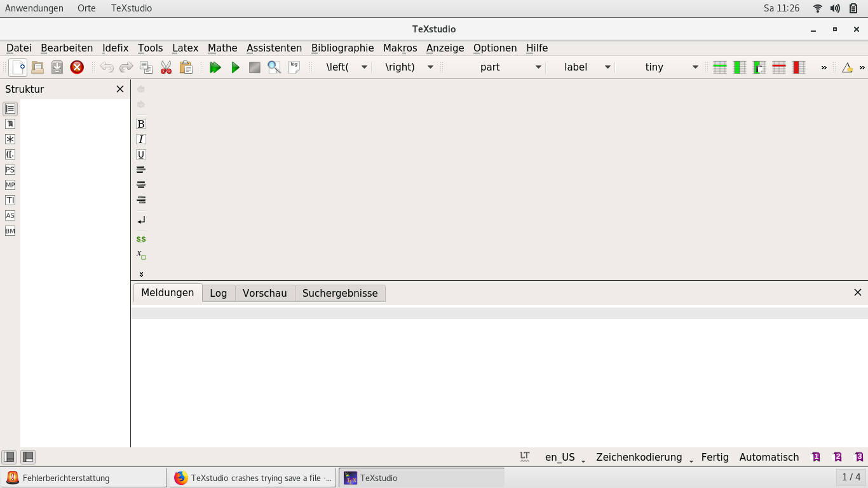View the log with the log icon
The height and width of the screenshot is (488, 868).
click(x=294, y=67)
